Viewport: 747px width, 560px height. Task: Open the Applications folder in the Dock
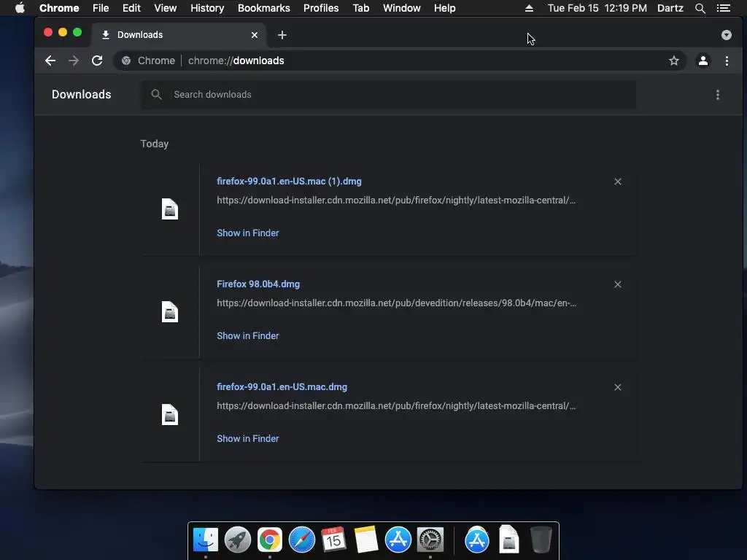477,540
